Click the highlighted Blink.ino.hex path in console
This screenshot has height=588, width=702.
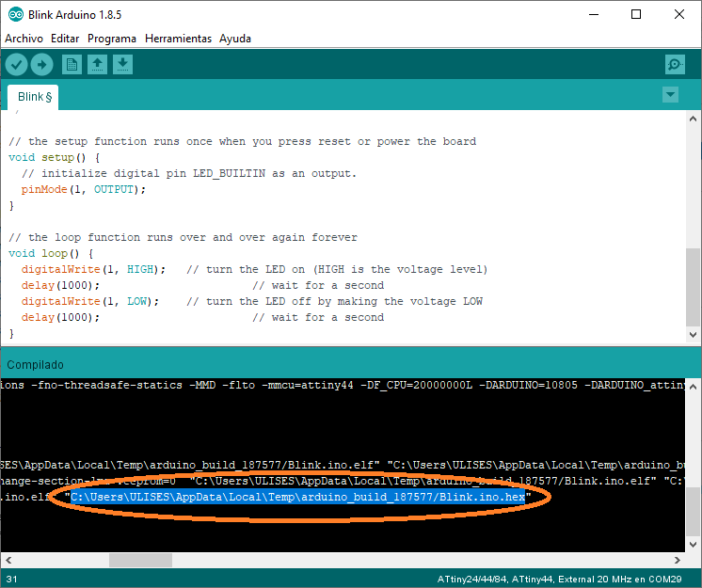(297, 497)
